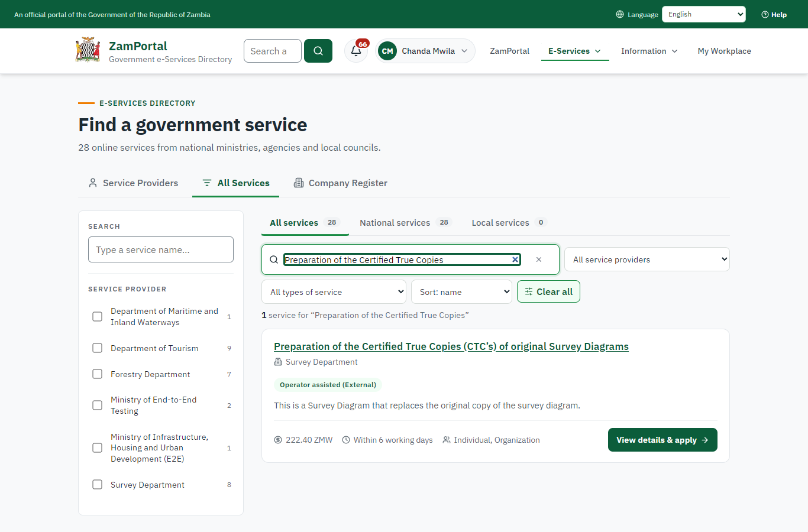
Task: Check Department of Maritime and Inland Waterways
Action: click(x=98, y=317)
